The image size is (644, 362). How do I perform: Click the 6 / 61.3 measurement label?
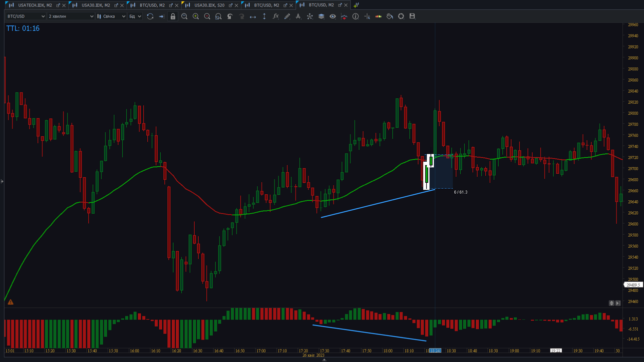tap(461, 192)
